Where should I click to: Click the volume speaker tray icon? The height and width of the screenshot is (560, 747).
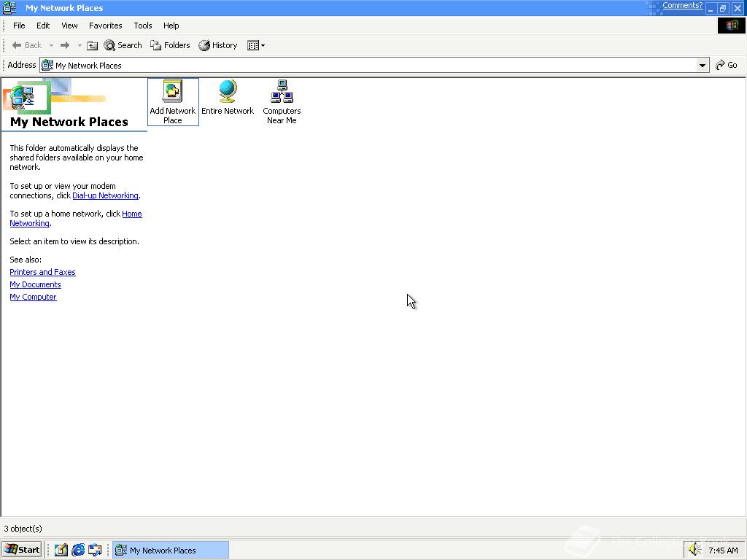(x=695, y=550)
